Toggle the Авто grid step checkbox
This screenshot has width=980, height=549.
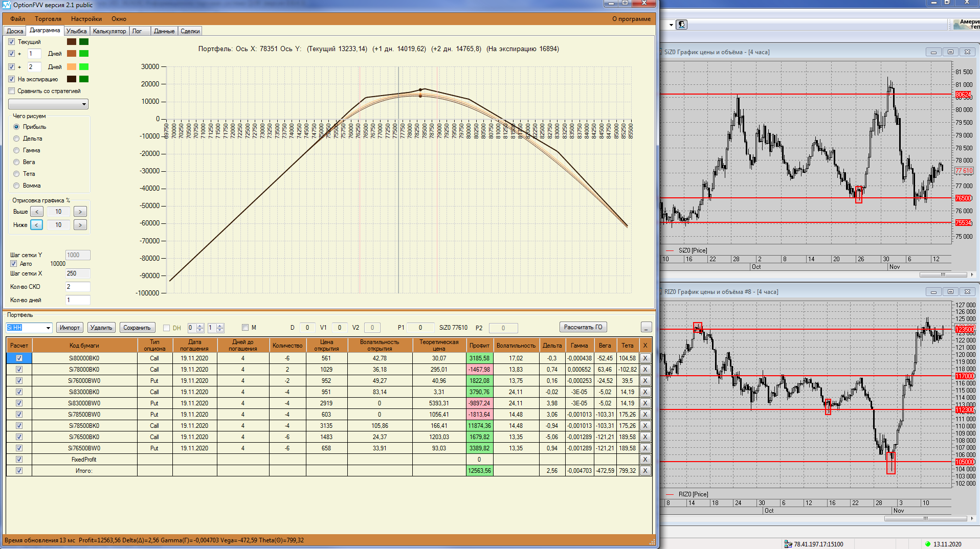(x=14, y=264)
